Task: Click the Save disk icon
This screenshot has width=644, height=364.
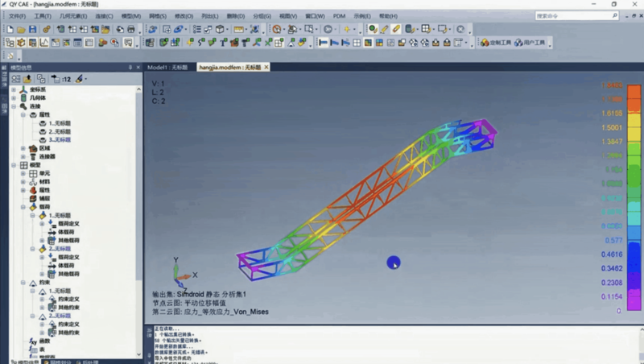Action: (x=32, y=30)
